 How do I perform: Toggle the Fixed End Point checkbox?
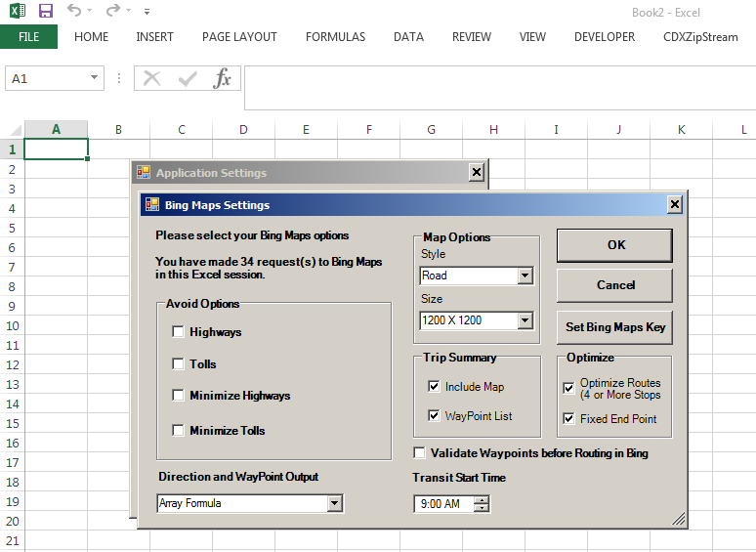[x=568, y=418]
